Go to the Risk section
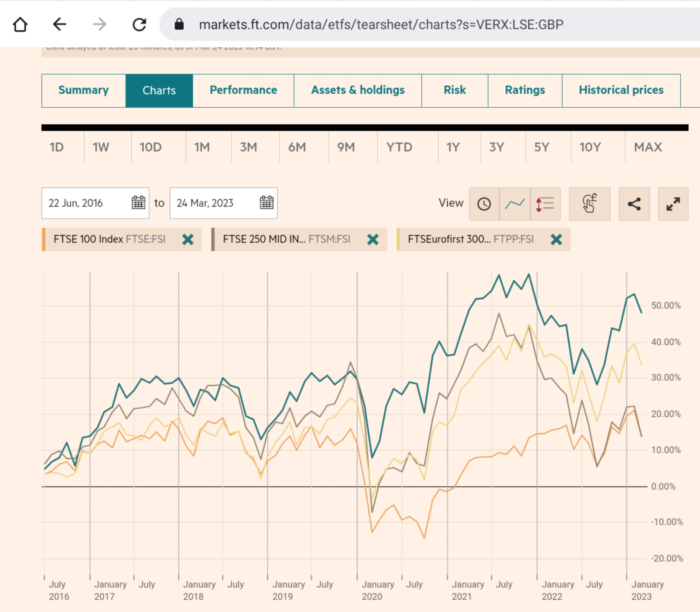700x612 pixels. coord(455,90)
